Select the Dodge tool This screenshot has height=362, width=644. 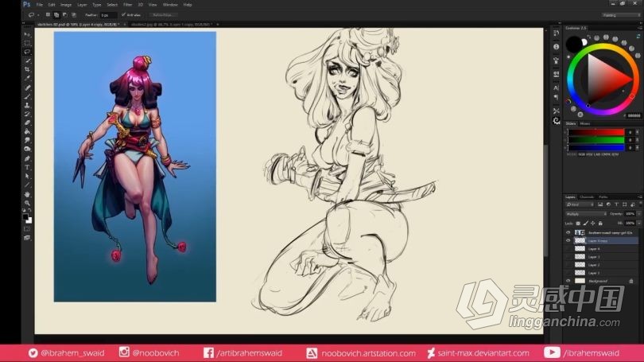(27, 149)
